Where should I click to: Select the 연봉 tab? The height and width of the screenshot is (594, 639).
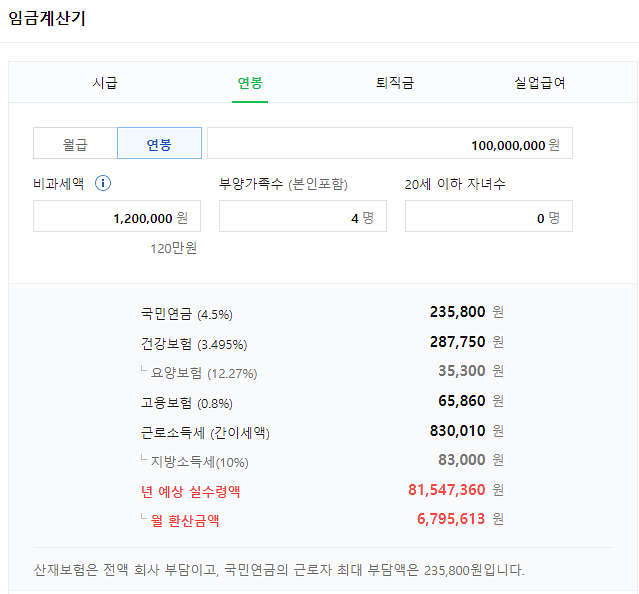pos(250,83)
